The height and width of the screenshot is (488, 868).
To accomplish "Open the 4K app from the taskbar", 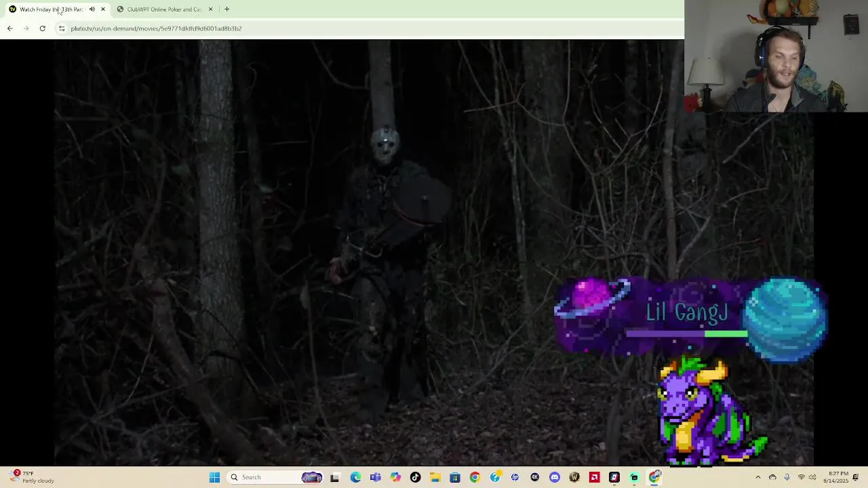I will click(535, 477).
